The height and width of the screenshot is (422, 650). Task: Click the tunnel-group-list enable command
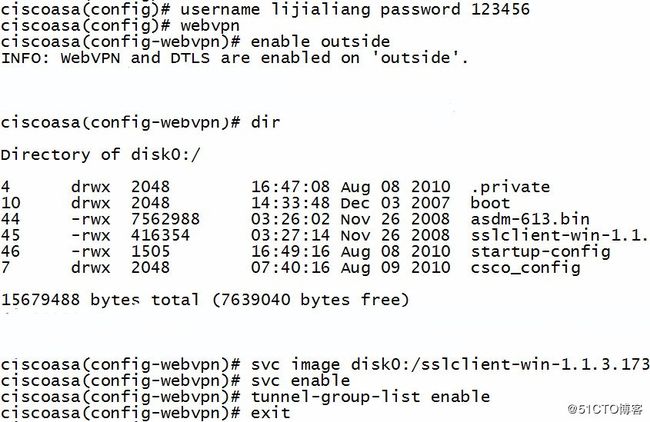(x=370, y=397)
